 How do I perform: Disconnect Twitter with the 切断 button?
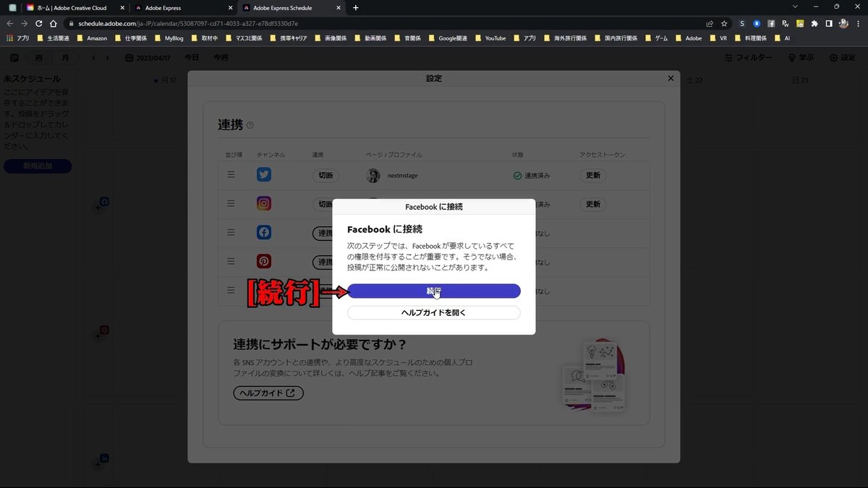pos(325,175)
